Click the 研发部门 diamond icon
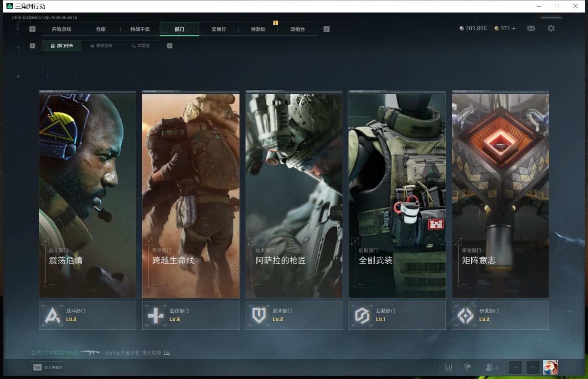The height and width of the screenshot is (379, 588). pos(466,315)
